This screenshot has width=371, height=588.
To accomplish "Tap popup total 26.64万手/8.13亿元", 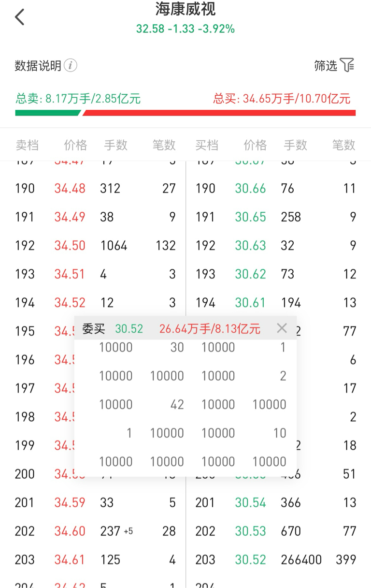I will pos(210,329).
